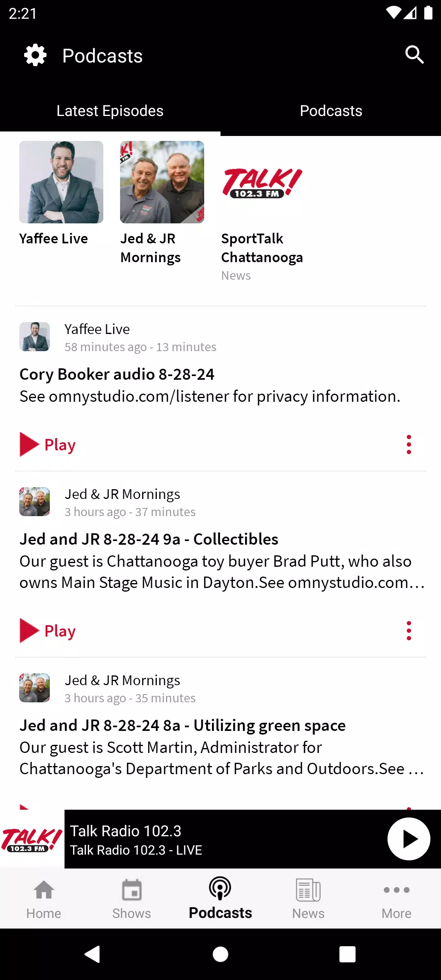Click the '3 hours ago - 37 minutes' timestamp
441x980 pixels.
[x=130, y=512]
